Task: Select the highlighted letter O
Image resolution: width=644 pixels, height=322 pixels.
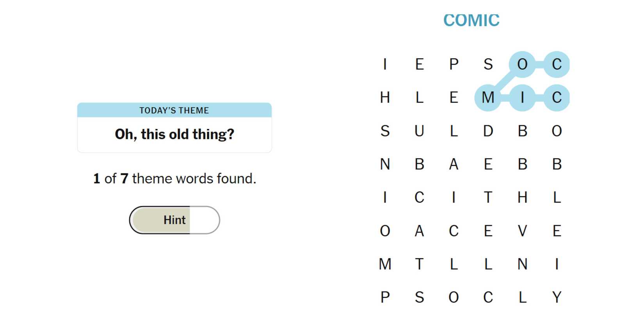Action: coord(522,64)
